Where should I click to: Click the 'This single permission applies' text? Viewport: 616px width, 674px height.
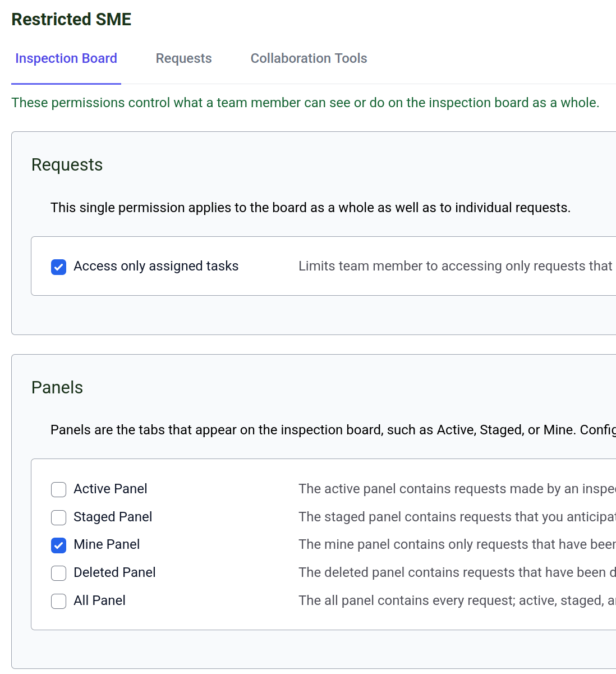coord(310,208)
